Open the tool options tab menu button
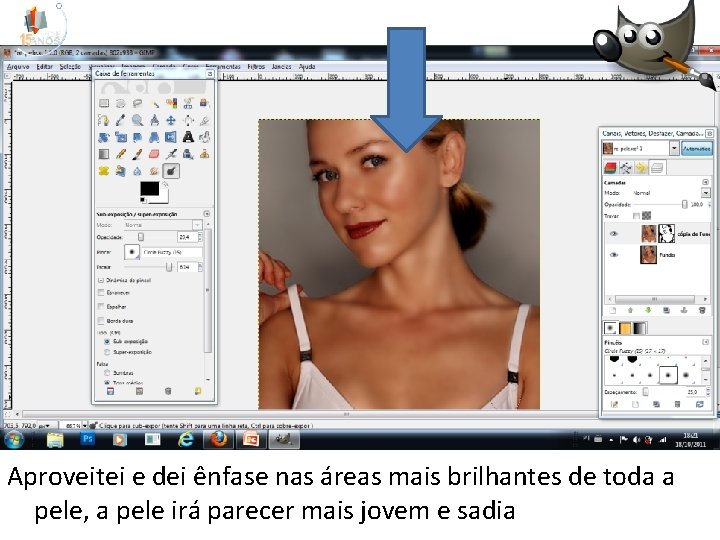 [x=207, y=214]
